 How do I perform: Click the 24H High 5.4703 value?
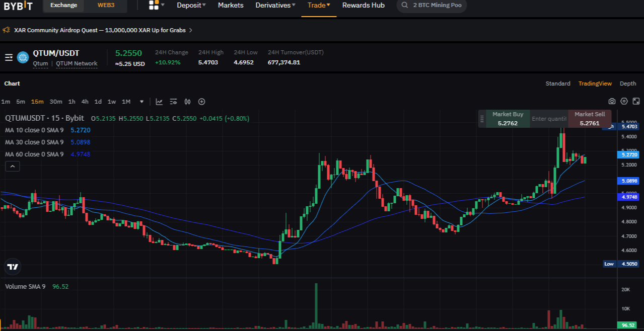(208, 62)
